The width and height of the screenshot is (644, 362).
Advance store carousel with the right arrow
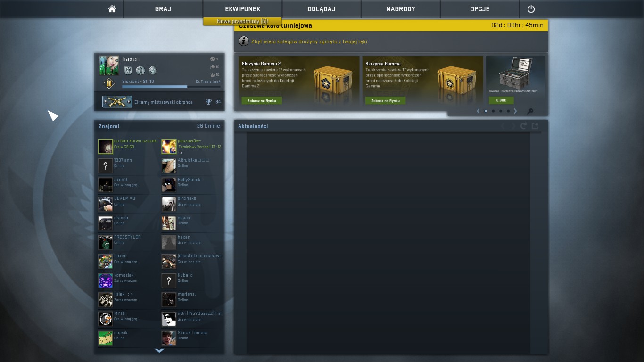[515, 111]
